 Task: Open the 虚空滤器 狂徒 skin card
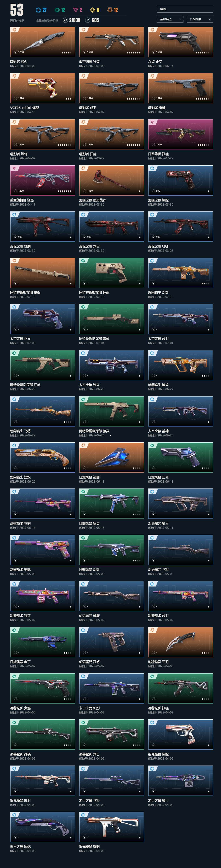coord(111,42)
